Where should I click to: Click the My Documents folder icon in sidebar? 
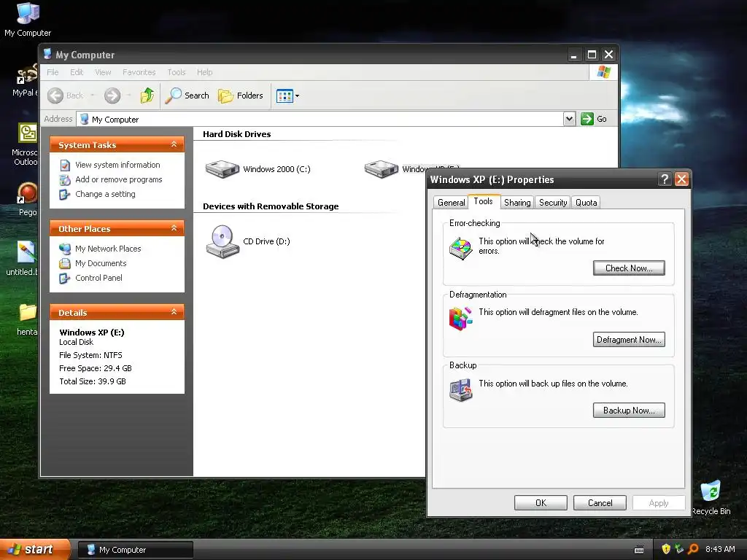65,263
